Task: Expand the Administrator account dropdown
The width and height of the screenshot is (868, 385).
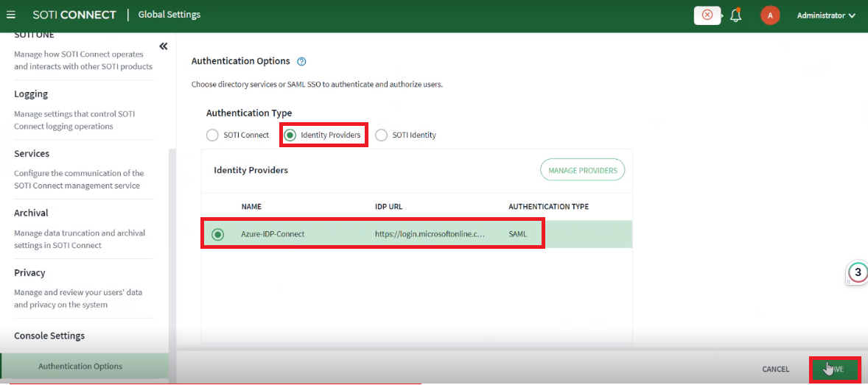Action: click(x=825, y=15)
